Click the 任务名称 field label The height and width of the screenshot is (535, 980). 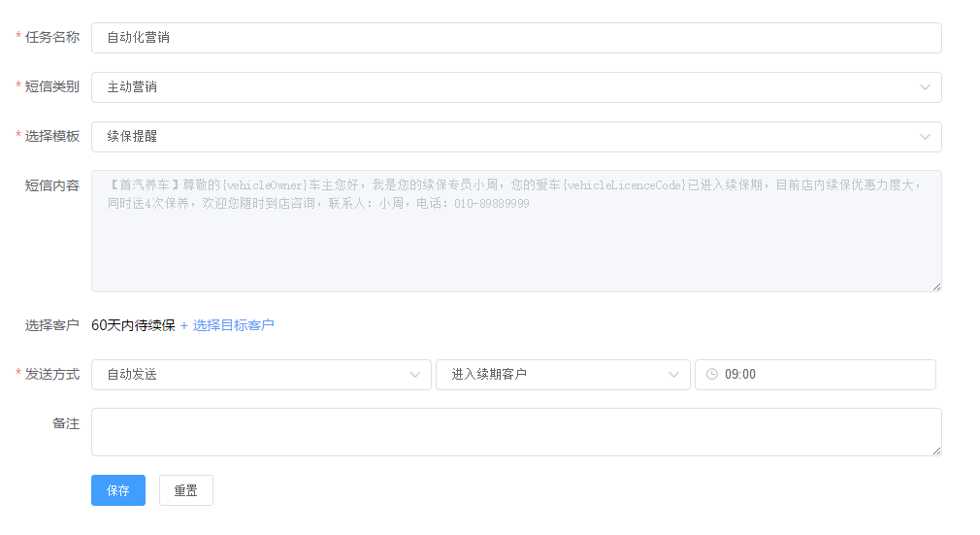[52, 38]
